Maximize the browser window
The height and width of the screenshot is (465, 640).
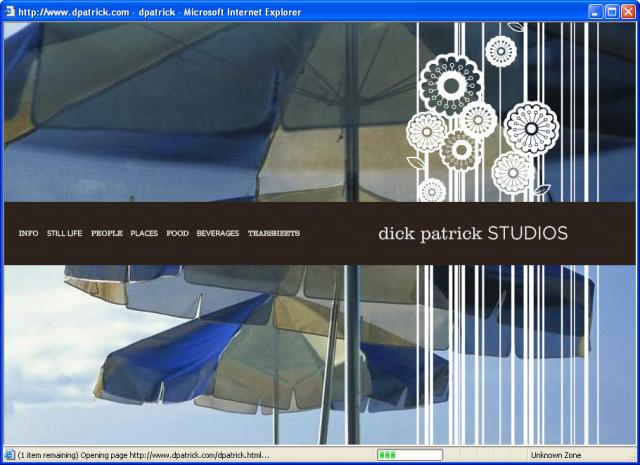610,11
